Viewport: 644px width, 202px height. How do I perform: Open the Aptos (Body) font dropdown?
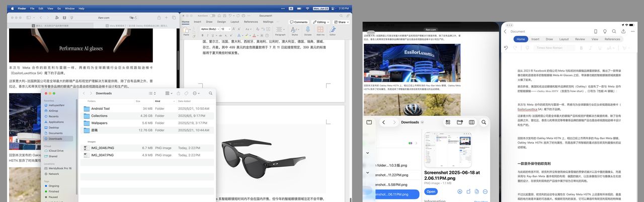point(210,29)
